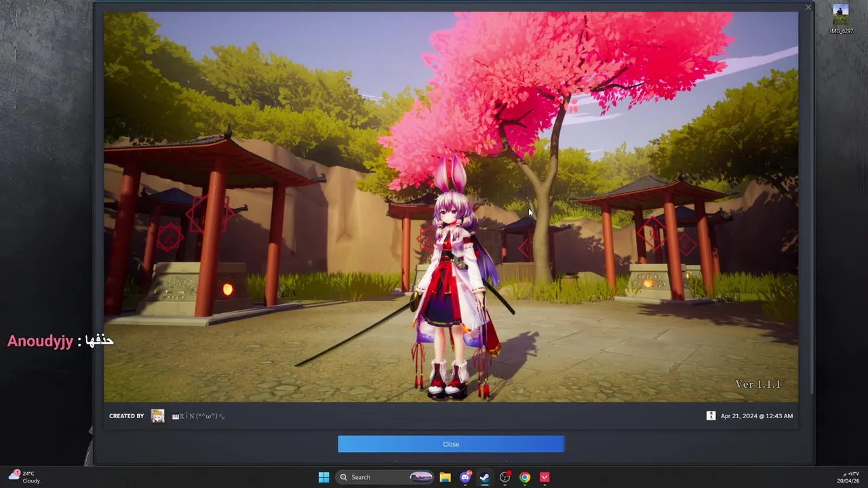Click the small icon before the Apr 21 date

tap(711, 416)
